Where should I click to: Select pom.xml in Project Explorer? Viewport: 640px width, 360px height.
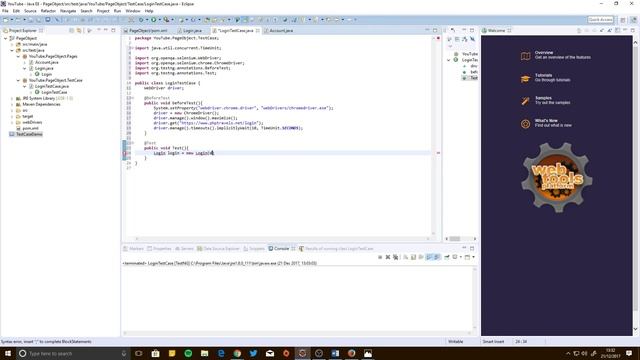(x=30, y=128)
